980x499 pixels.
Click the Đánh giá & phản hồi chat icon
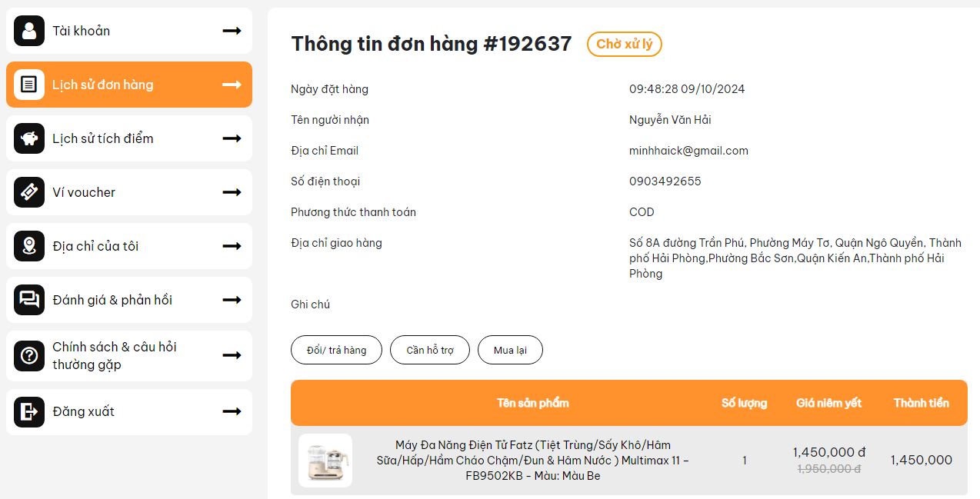pos(29,300)
